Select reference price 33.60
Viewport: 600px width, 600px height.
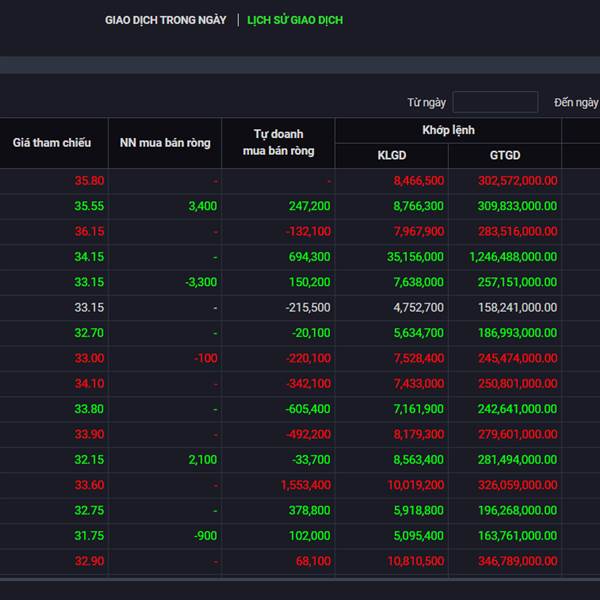coord(89,485)
